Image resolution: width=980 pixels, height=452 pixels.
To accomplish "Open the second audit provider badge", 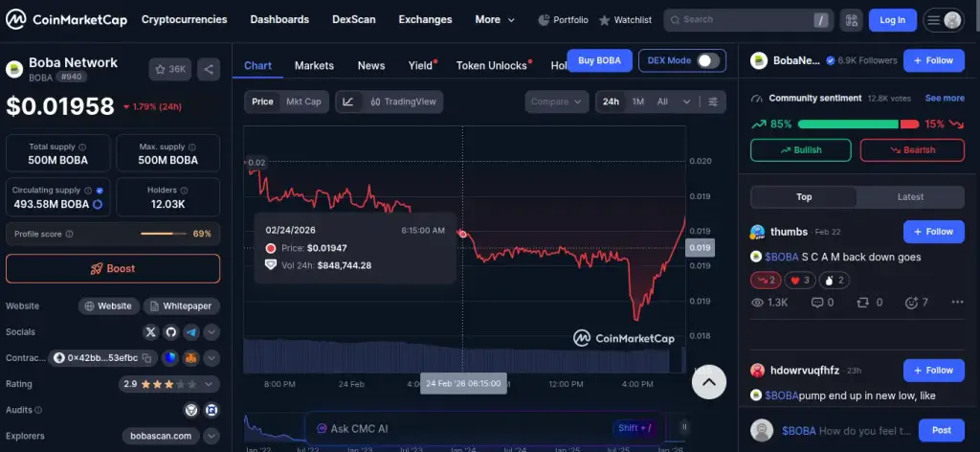I will 212,410.
